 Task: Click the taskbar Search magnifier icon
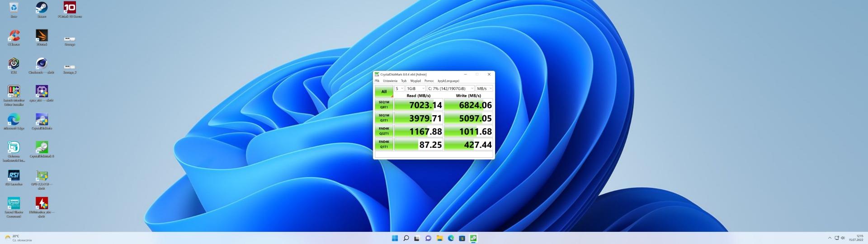(406, 238)
